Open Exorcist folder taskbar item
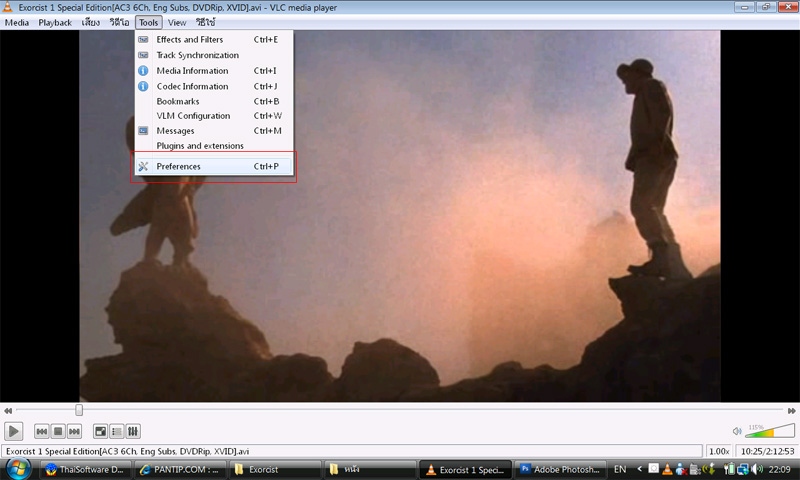This screenshot has height=480, width=800. (274, 469)
